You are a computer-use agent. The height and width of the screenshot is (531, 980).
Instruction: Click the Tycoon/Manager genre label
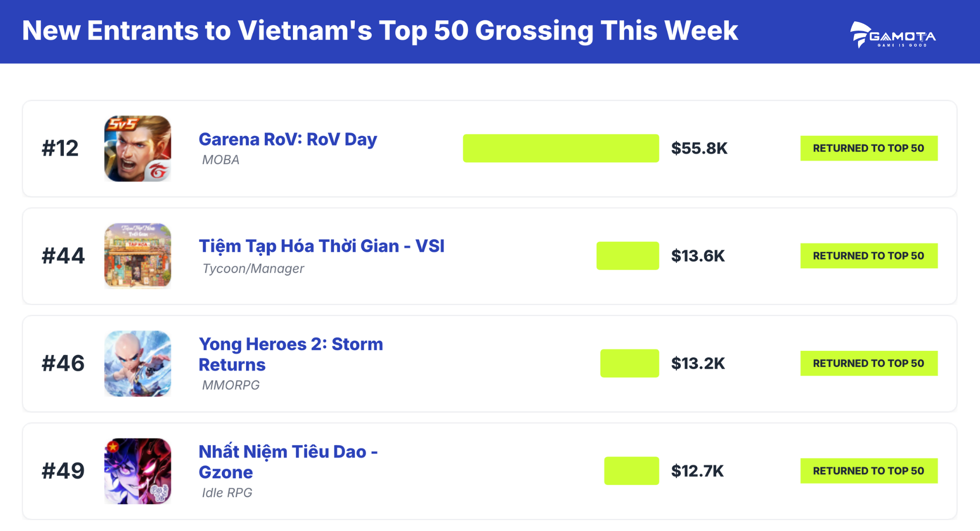(x=253, y=269)
